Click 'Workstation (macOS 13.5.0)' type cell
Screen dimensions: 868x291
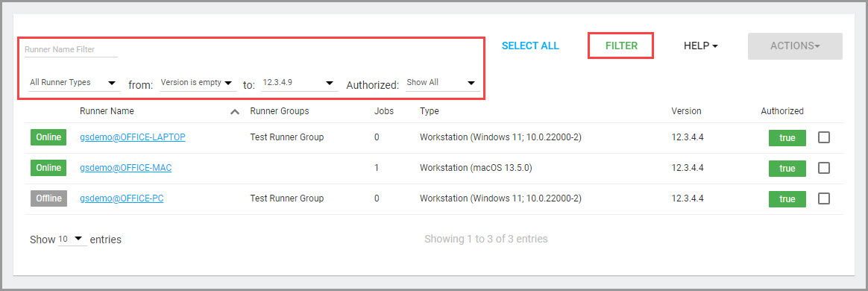[x=476, y=167]
